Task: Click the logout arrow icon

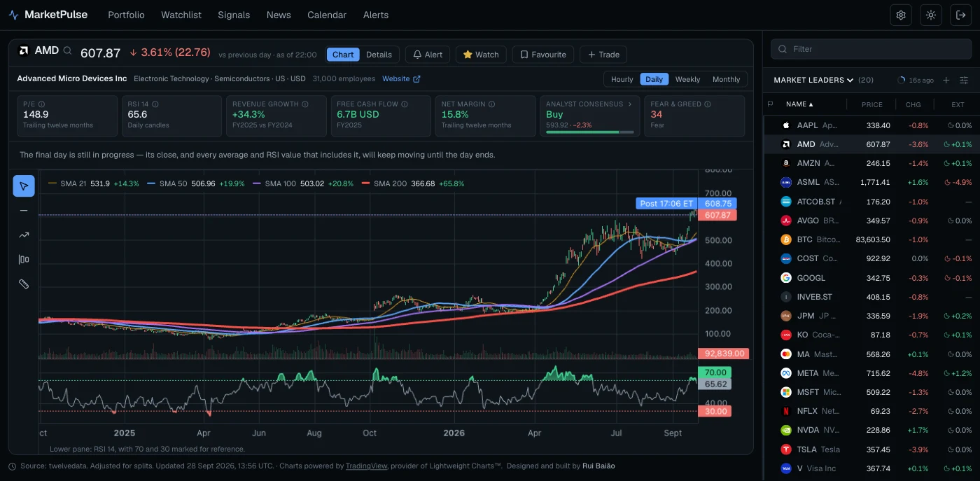Action: point(960,15)
